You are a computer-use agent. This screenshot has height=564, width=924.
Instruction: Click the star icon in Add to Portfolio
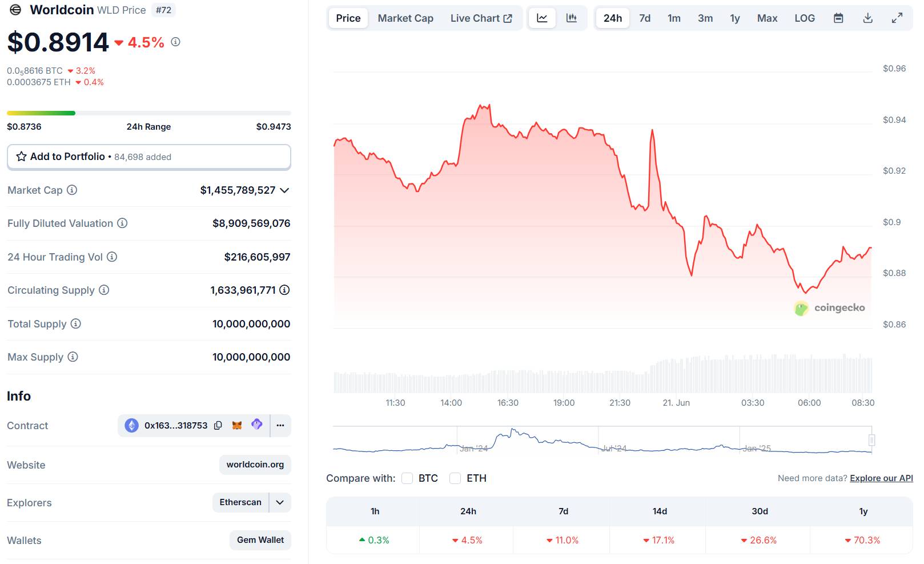pos(21,157)
